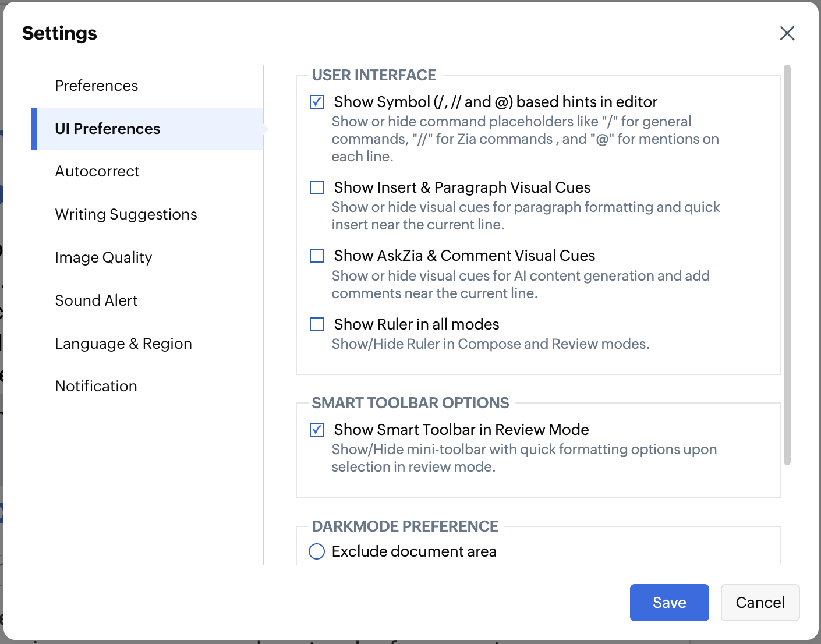
Task: Select Exclude document area radio button
Action: pos(317,551)
